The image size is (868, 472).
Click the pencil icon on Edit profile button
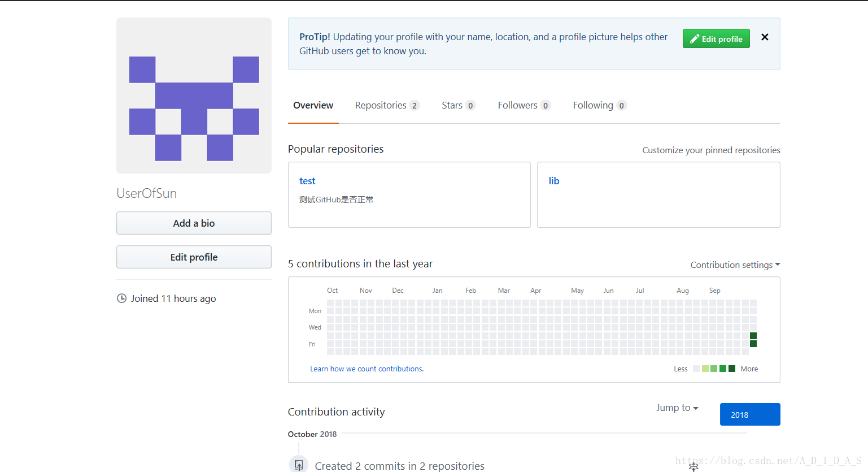[695, 39]
